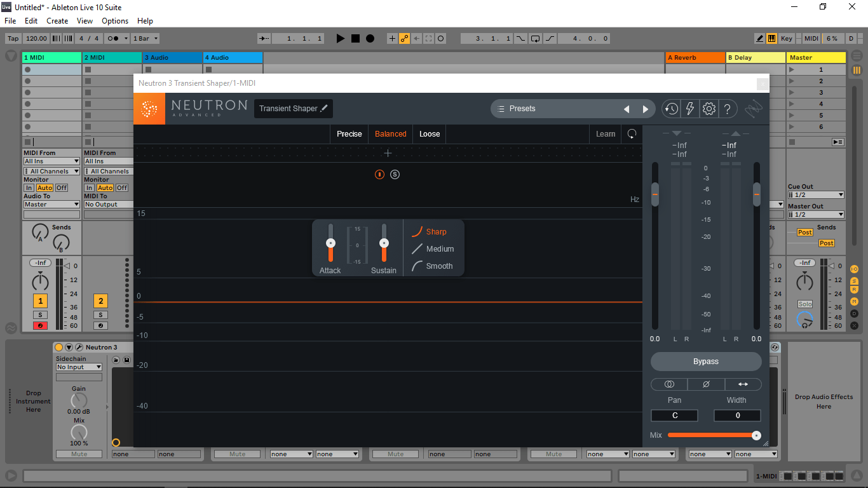Click the hot-swap preset icon on Neutron 3 device
The width and height of the screenshot is (868, 488).
(x=117, y=360)
